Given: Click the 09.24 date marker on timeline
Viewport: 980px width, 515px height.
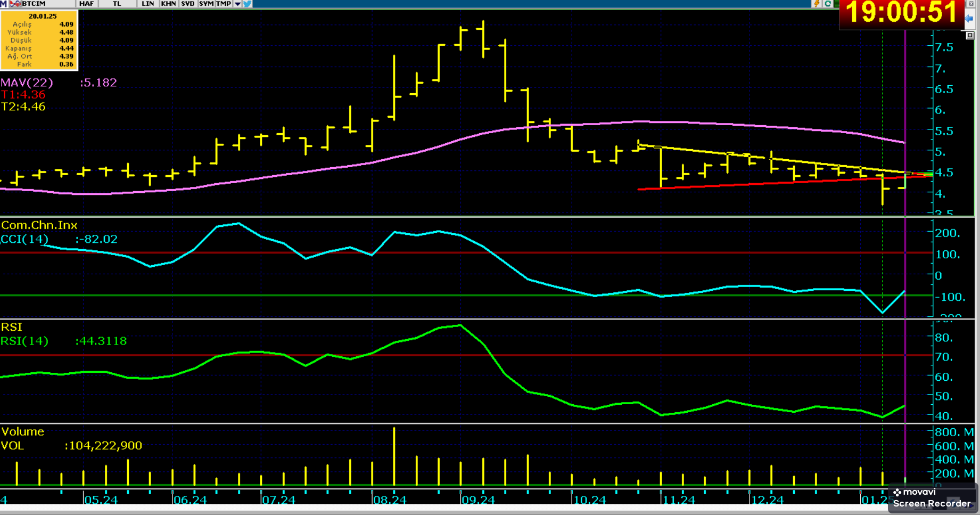Looking at the screenshot, I should coord(478,500).
